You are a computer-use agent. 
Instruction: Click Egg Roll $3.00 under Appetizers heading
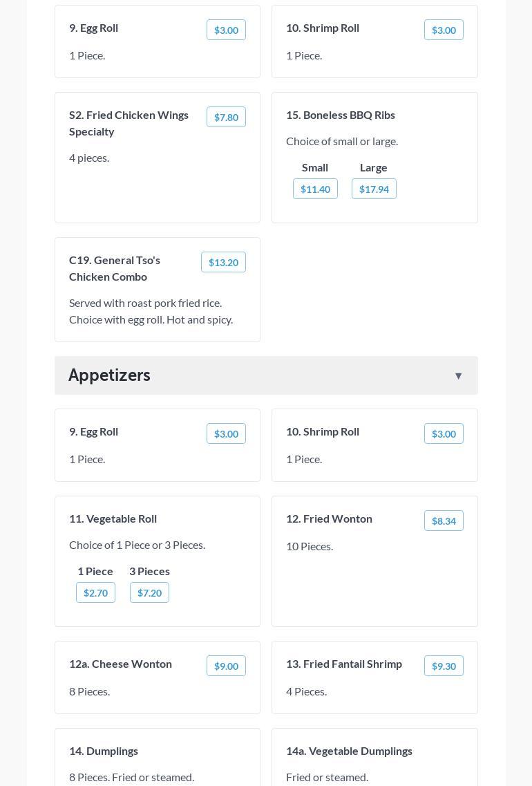[x=226, y=433]
